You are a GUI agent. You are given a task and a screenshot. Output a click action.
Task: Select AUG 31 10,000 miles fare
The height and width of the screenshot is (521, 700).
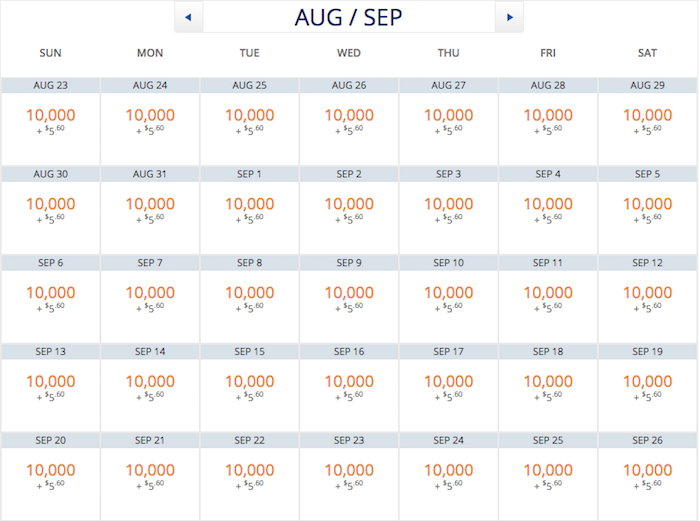(x=150, y=210)
